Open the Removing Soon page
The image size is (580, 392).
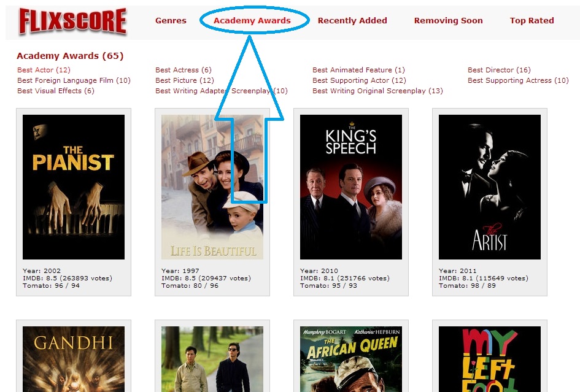pyautogui.click(x=448, y=20)
